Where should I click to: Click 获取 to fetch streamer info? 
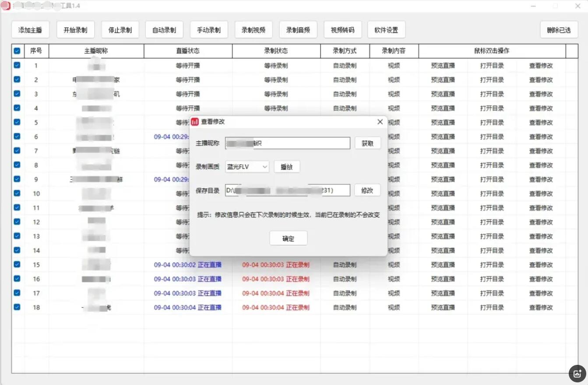[x=367, y=143]
